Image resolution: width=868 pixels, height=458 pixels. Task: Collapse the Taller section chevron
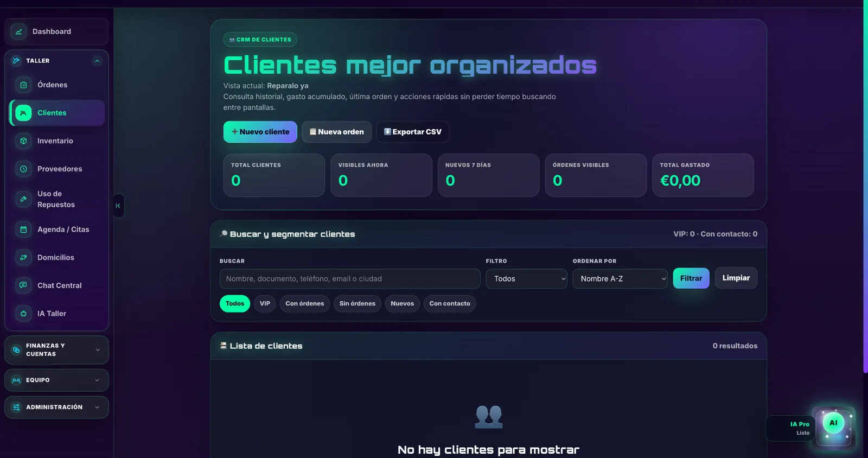(x=97, y=61)
